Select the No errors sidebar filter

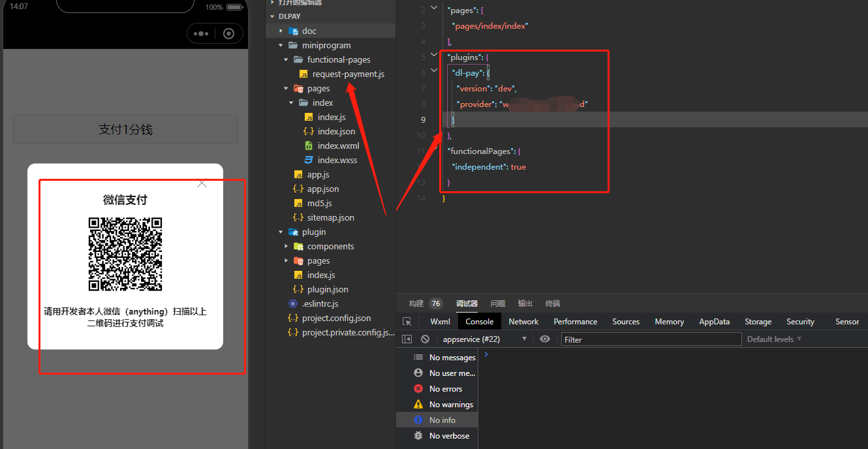(437, 389)
